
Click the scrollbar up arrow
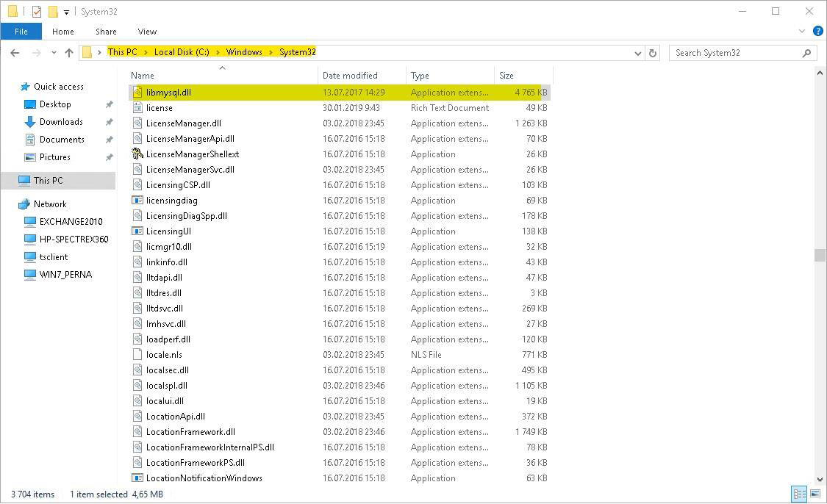pos(820,73)
